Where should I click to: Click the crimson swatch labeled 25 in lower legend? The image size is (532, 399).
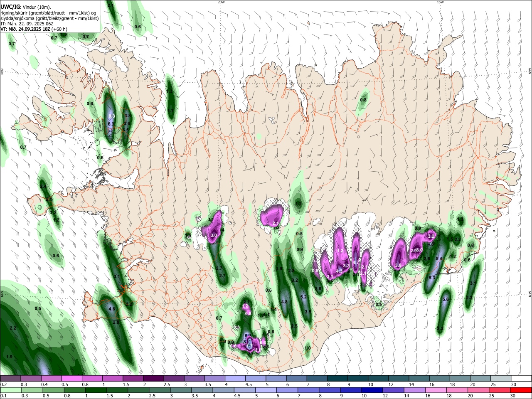pos(499,390)
